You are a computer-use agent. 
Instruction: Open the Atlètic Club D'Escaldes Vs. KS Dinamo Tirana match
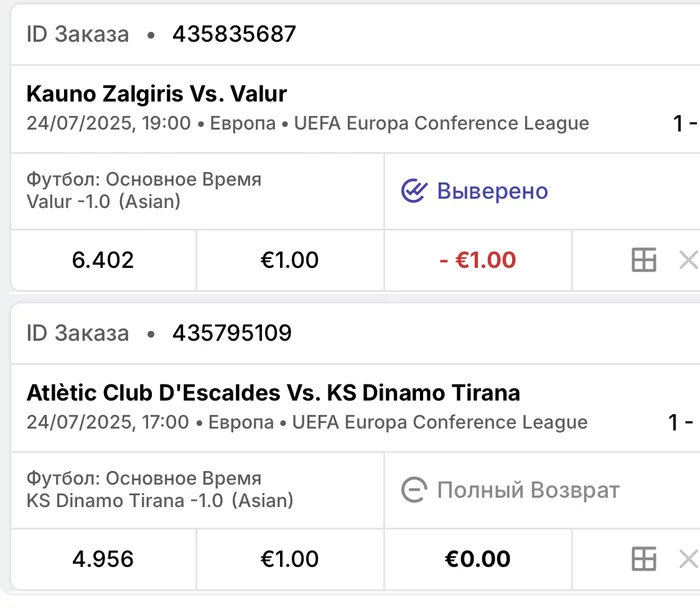273,393
